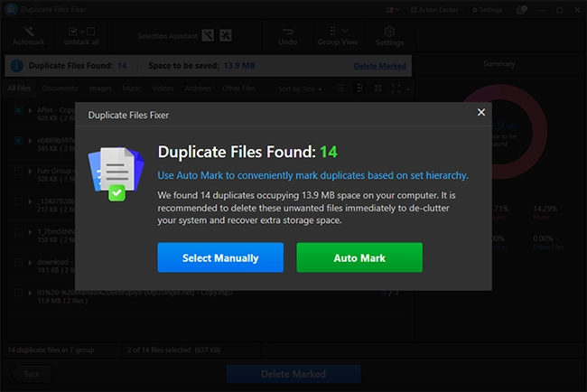This screenshot has height=392, width=587.
Task: Expand the Fun-Group group
Action: coord(30,171)
